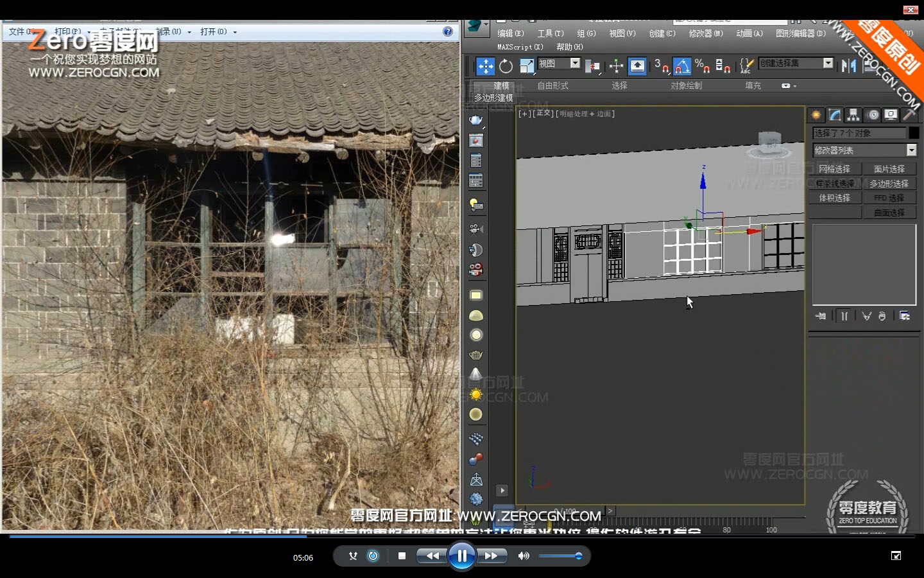Viewport: 924px width, 578px height.
Task: Open the 修改器(M) menu
Action: coord(706,33)
